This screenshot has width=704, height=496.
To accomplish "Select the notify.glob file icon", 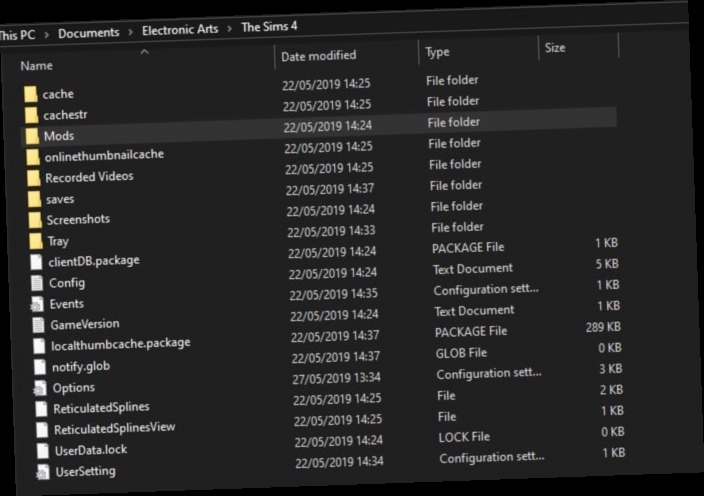I will point(40,367).
